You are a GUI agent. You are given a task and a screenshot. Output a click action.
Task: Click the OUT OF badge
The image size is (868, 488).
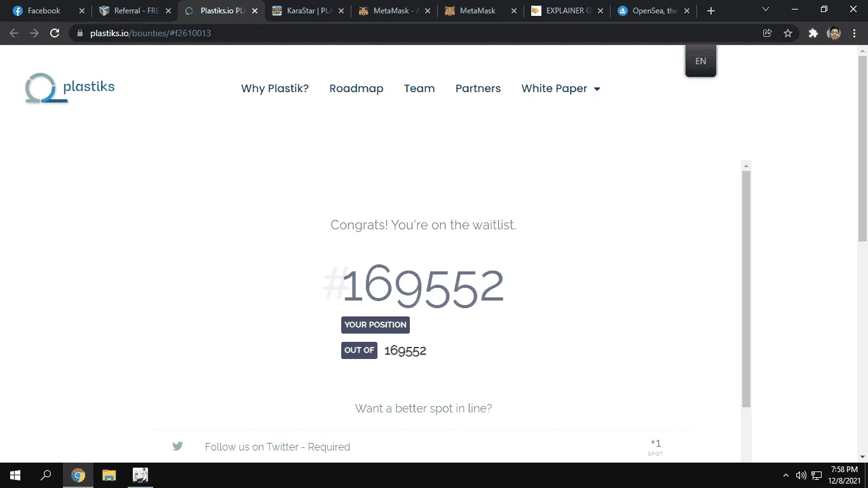point(359,350)
